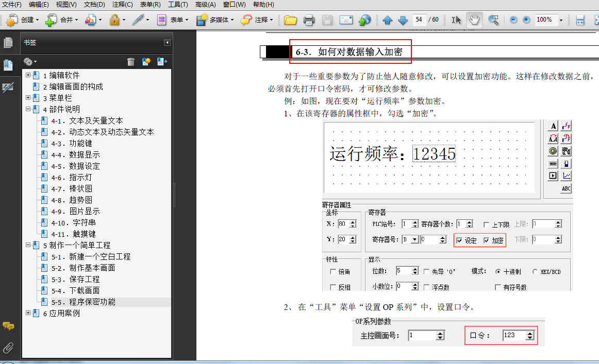The image size is (599, 364).
Task: Expand the '1 编辑软件' bookmark
Action: [28, 75]
